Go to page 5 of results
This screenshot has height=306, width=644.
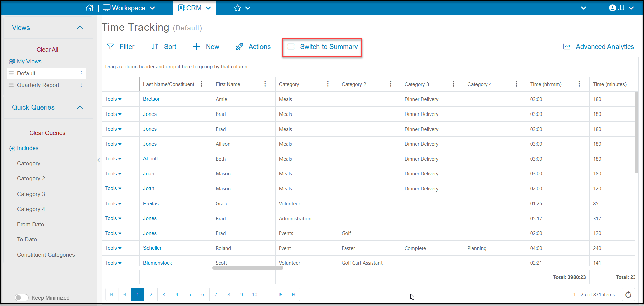(190, 294)
